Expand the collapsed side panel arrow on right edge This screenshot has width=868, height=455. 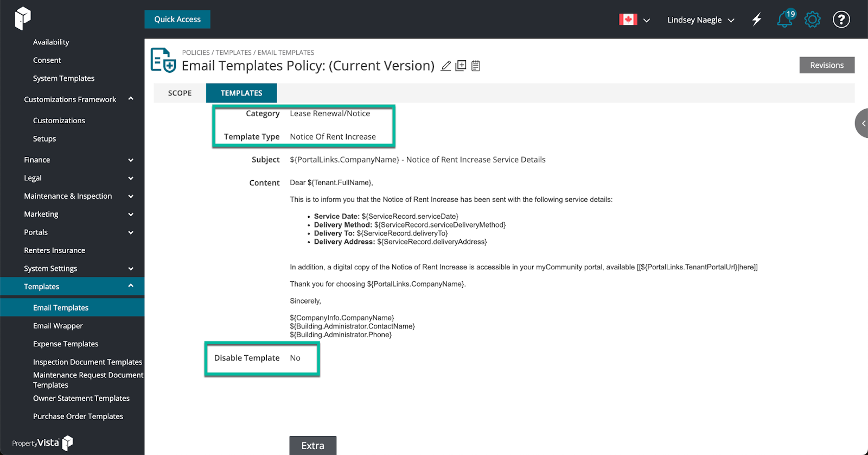tap(862, 123)
